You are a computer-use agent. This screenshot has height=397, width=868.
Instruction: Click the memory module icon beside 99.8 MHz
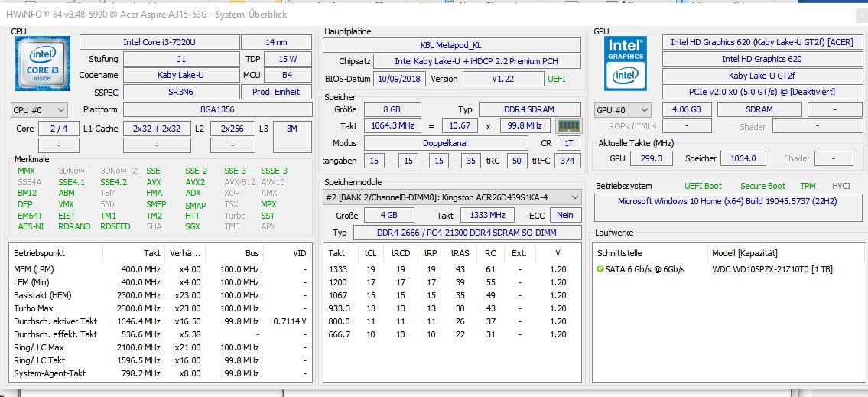click(x=569, y=125)
